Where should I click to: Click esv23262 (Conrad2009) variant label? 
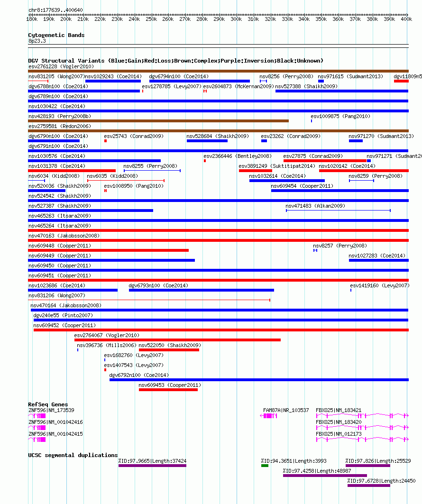pos(291,136)
